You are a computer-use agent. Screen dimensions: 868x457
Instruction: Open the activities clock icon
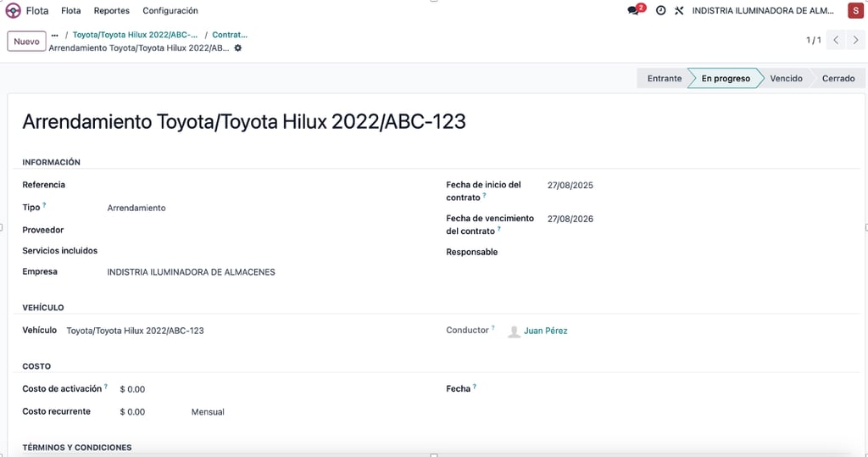coord(660,10)
